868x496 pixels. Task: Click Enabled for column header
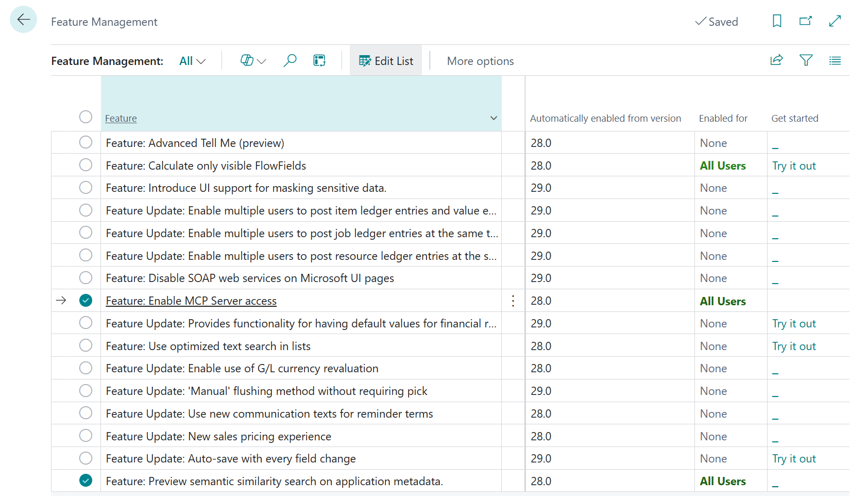723,118
